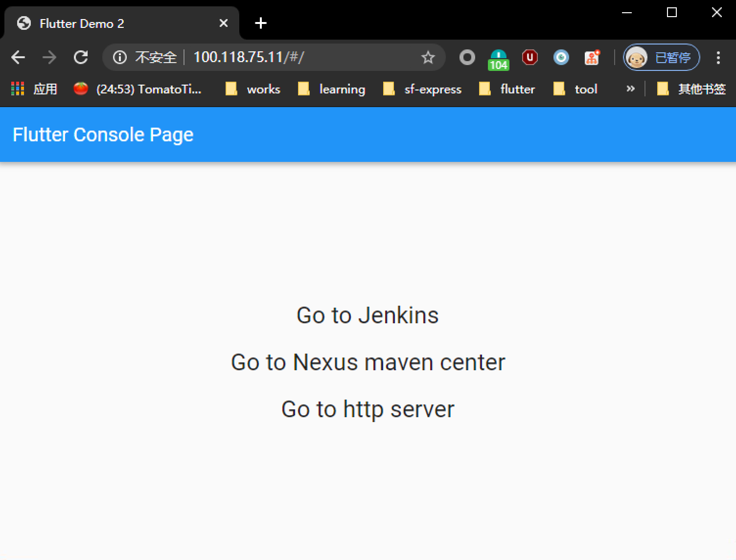This screenshot has height=560, width=736.
Task: Click Go to http server
Action: coord(368,409)
